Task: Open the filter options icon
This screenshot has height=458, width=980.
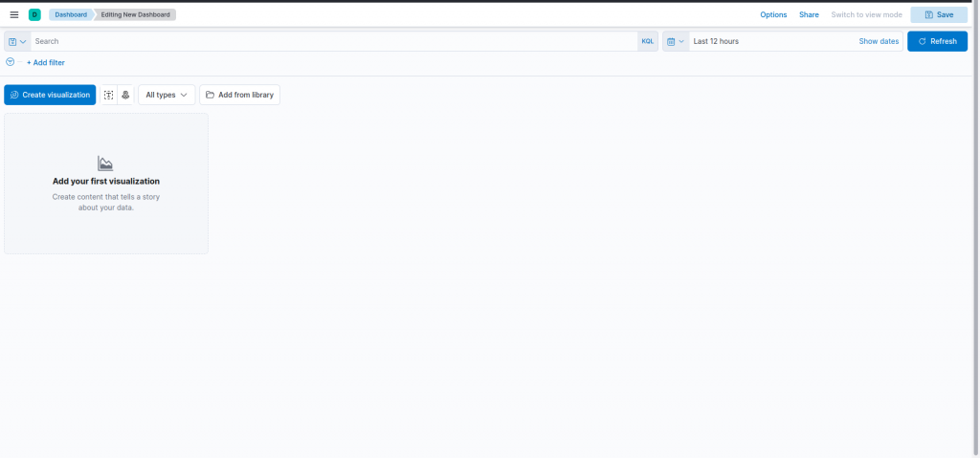Action: pos(10,62)
